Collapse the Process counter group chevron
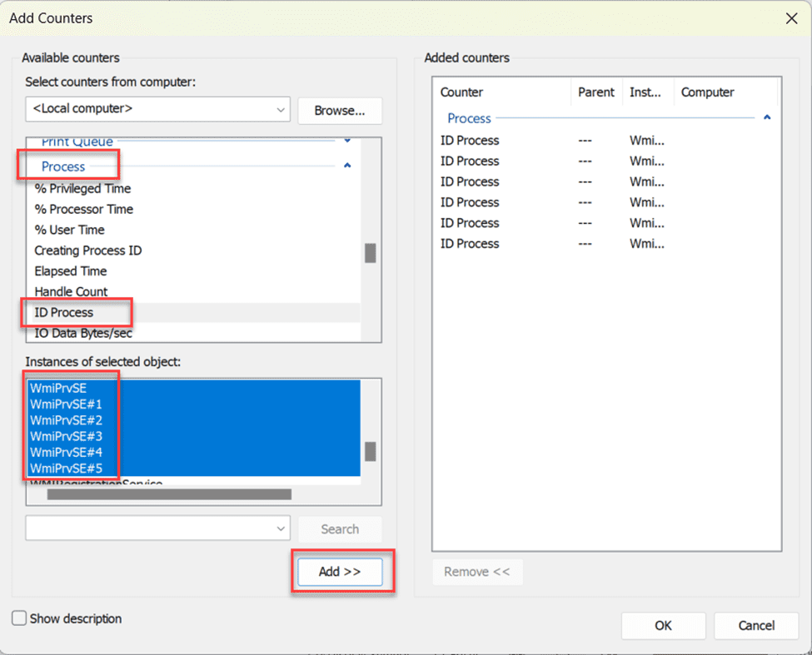Image resolution: width=812 pixels, height=655 pixels. tap(347, 166)
